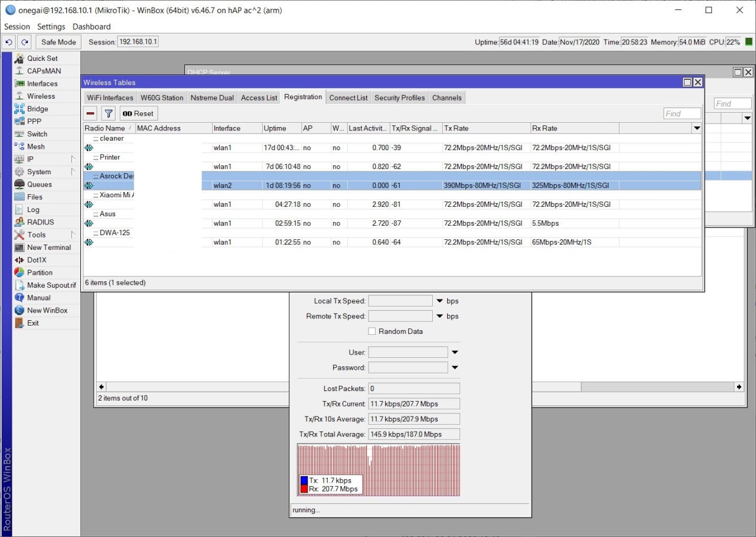Image resolution: width=756 pixels, height=537 pixels.
Task: Open Bridge menu
Action: (x=47, y=109)
